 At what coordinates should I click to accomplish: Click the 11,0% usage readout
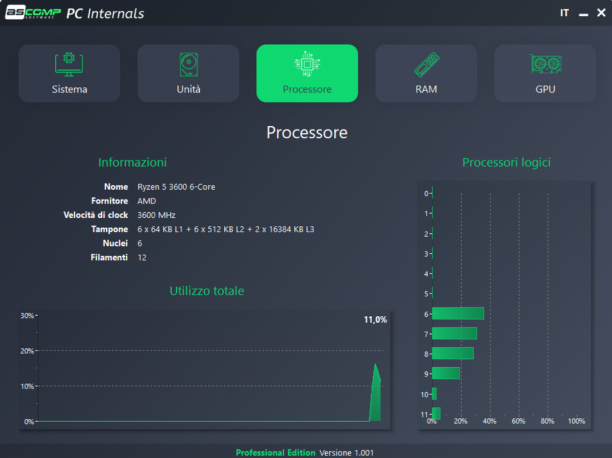pos(375,320)
